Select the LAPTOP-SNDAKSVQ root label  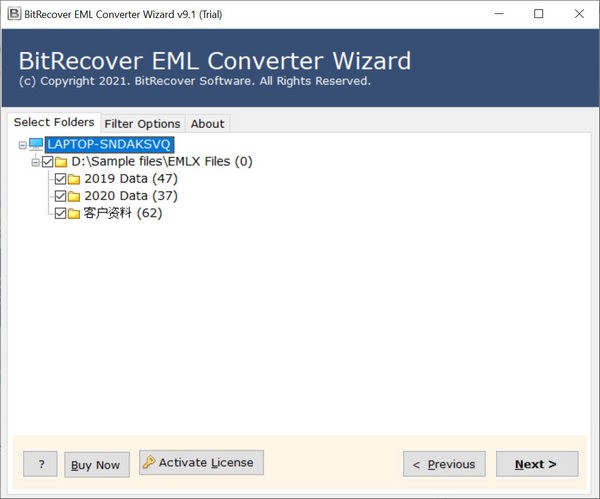[109, 144]
